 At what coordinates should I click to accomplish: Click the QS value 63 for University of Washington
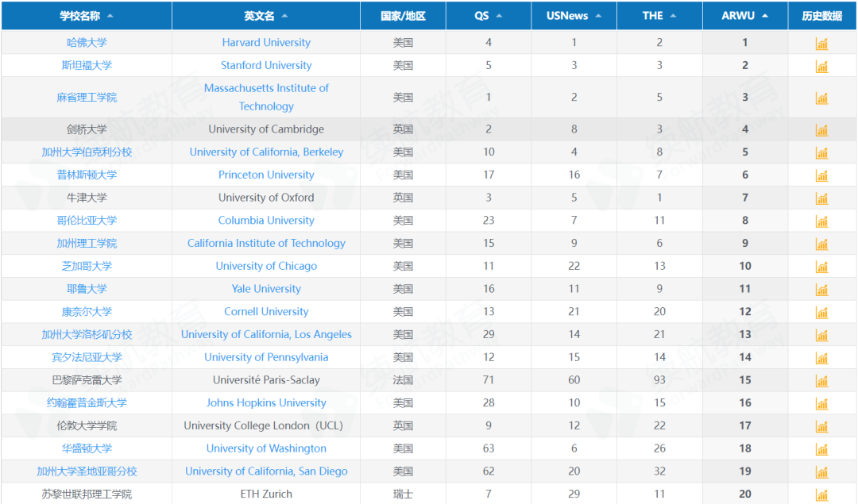coord(489,448)
